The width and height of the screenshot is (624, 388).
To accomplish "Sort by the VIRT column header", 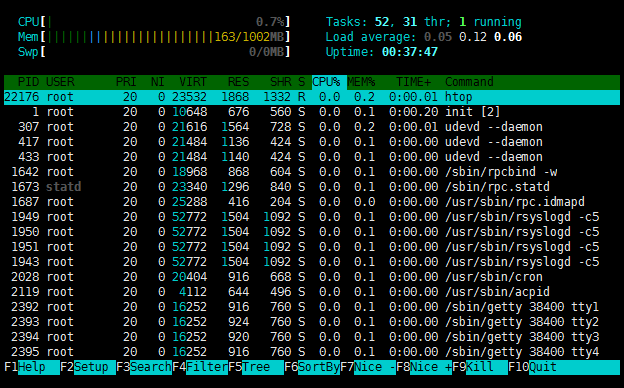I will pos(193,82).
